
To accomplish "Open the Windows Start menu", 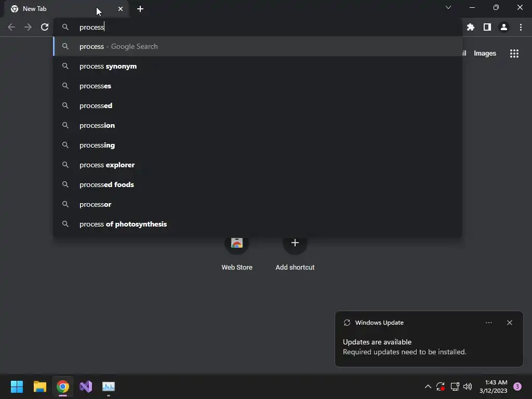I will 17,387.
